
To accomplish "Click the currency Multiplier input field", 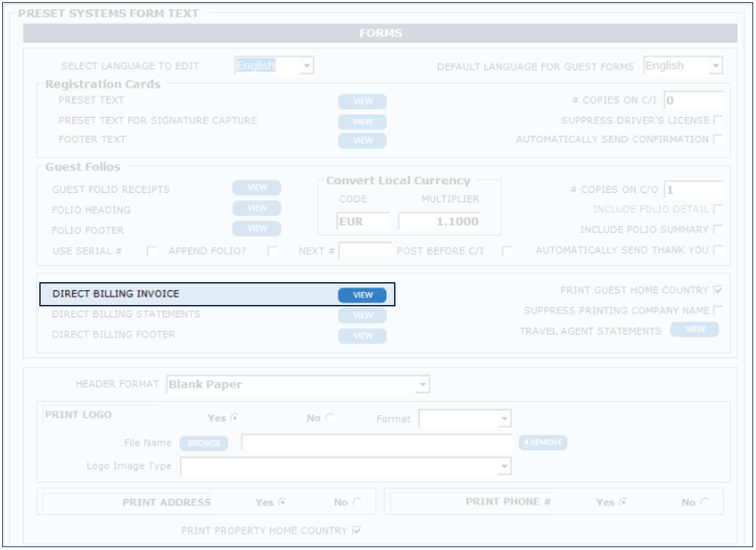I will pyautogui.click(x=439, y=221).
